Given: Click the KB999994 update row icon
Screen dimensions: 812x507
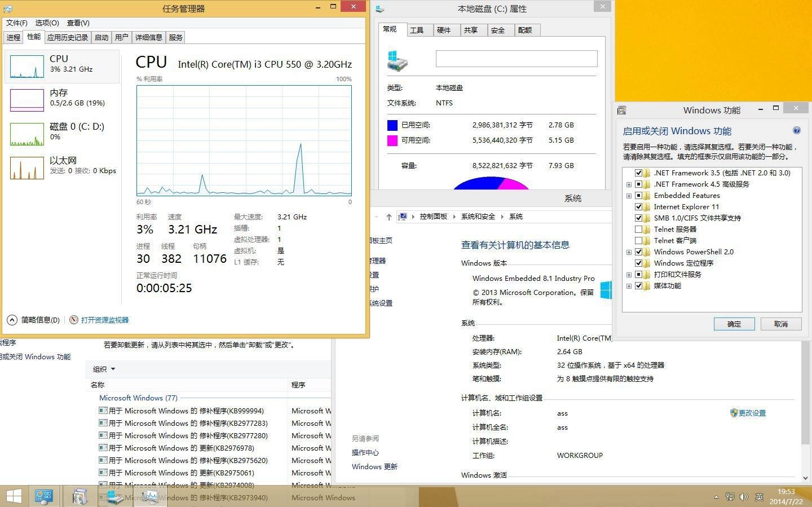Looking at the screenshot, I should click(103, 411).
